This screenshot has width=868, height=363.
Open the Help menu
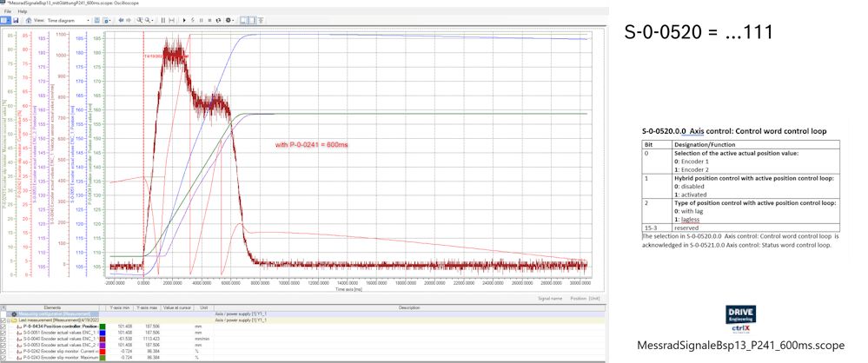(22, 11)
